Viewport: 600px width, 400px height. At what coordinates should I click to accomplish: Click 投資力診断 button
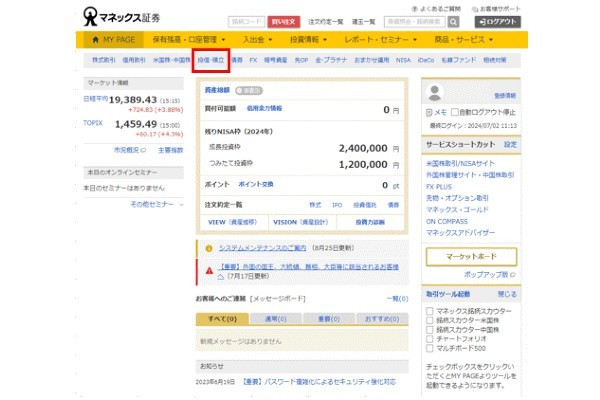point(370,222)
